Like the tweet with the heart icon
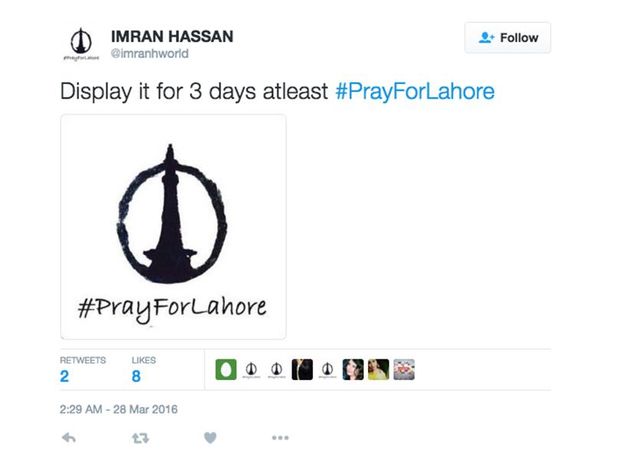This screenshot has height=465, width=620. point(210,438)
